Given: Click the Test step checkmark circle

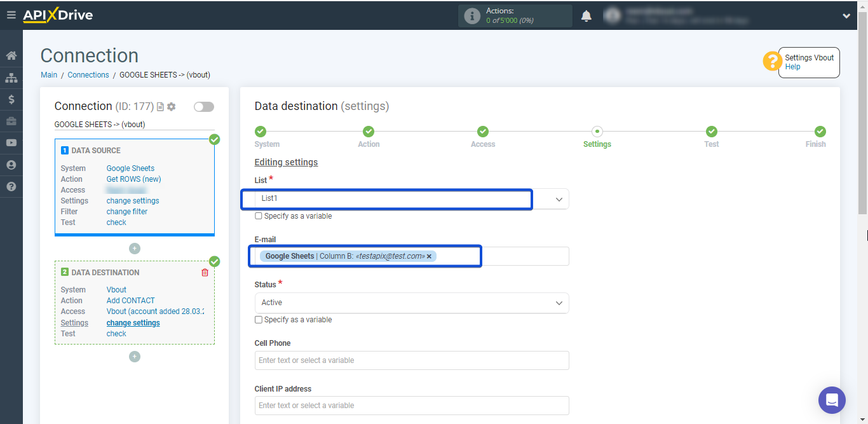Looking at the screenshot, I should 712,132.
